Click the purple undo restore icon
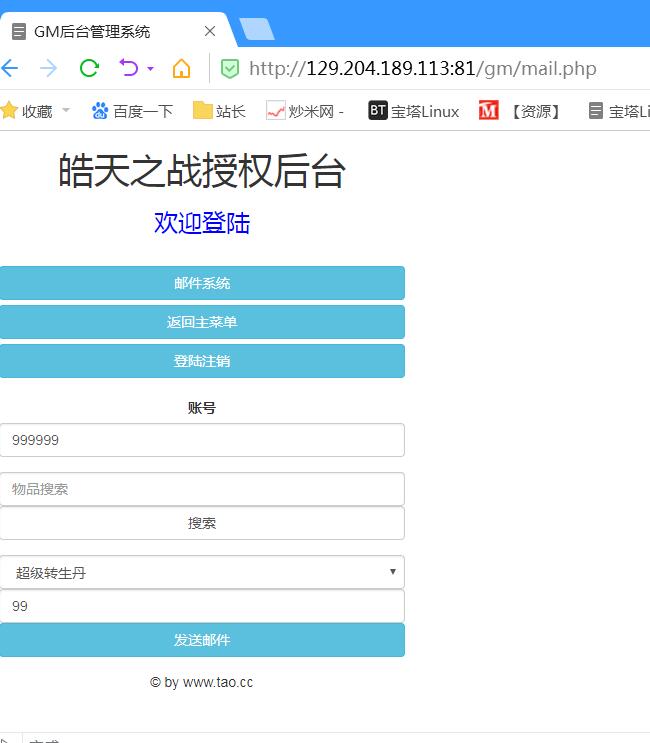 [x=129, y=68]
